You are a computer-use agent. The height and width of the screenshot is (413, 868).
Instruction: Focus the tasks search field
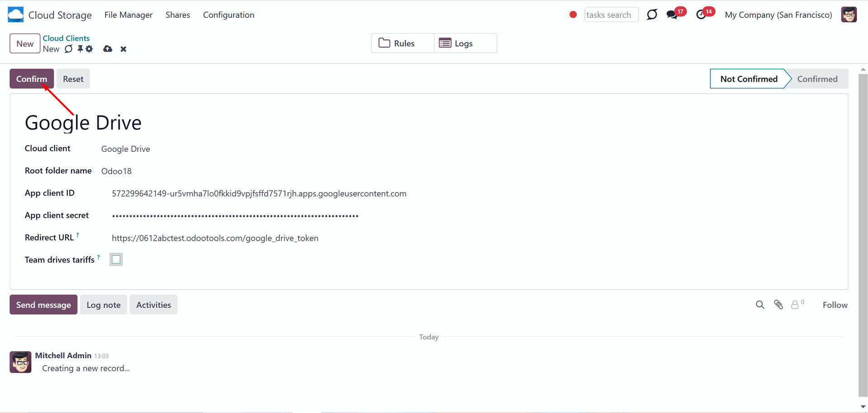611,15
